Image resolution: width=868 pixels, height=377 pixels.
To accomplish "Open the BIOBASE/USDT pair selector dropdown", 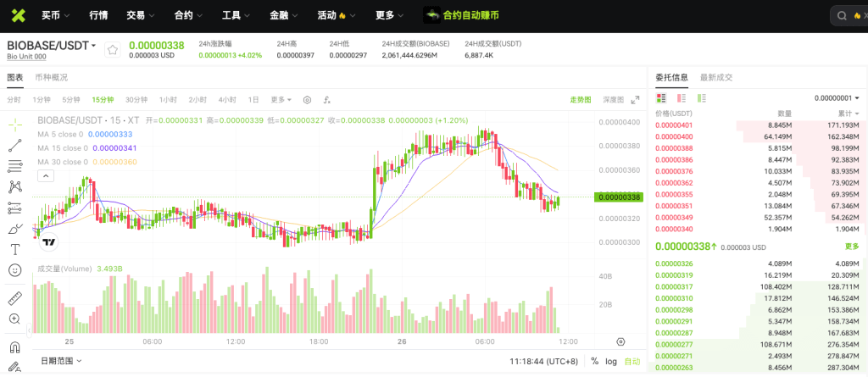I will [x=52, y=46].
